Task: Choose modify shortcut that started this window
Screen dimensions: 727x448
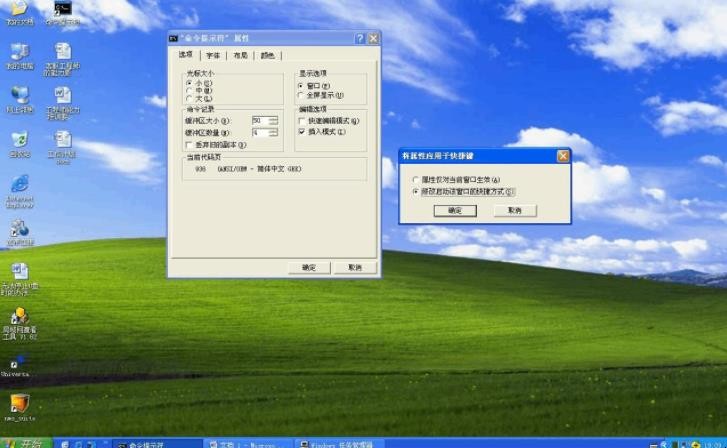Action: point(464,192)
